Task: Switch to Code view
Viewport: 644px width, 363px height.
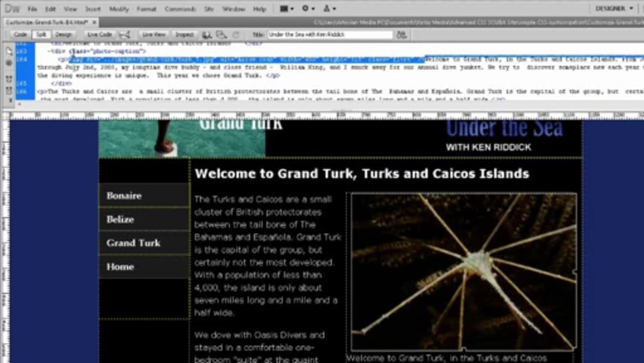Action: pyautogui.click(x=20, y=35)
